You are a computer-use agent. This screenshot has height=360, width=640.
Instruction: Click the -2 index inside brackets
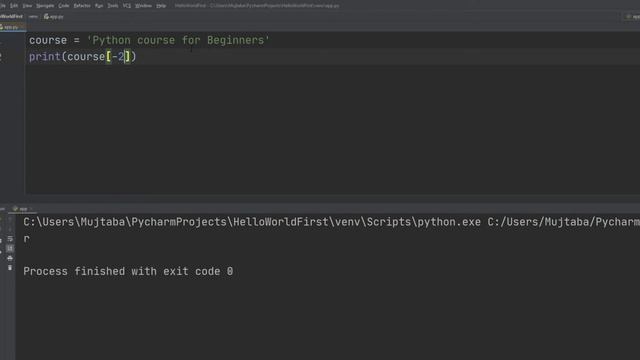[118, 56]
